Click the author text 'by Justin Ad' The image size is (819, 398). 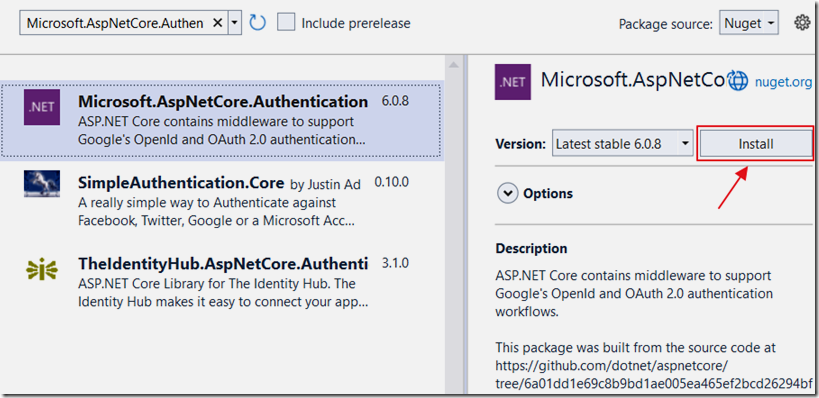[325, 184]
